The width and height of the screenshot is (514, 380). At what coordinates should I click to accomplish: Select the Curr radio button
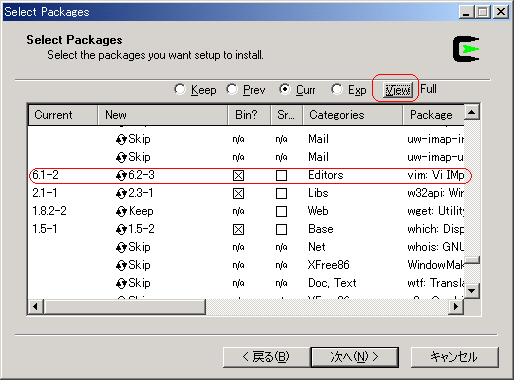[285, 89]
